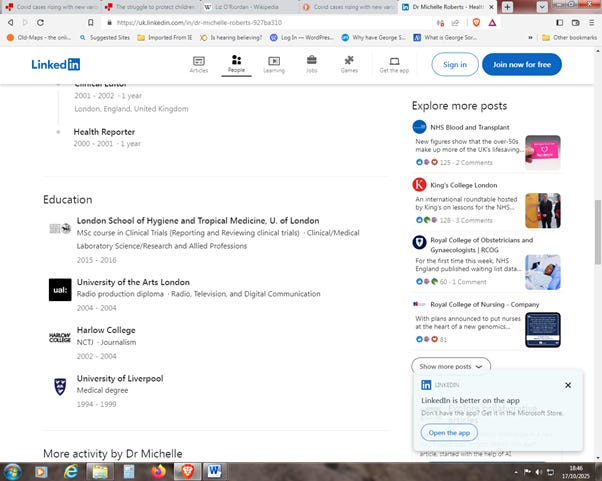602x481 pixels.
Task: Click the URL address bar
Action: (x=269, y=23)
